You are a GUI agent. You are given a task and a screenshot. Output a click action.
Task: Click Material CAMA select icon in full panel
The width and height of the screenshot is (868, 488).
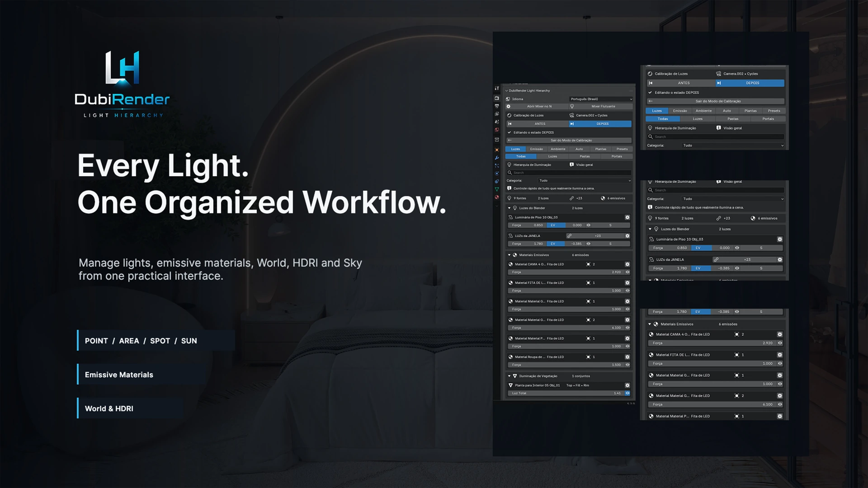click(x=588, y=264)
